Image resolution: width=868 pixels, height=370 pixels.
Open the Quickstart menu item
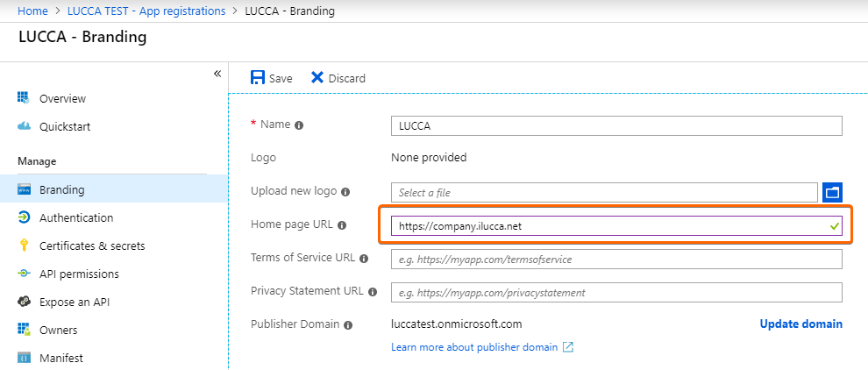coord(65,127)
